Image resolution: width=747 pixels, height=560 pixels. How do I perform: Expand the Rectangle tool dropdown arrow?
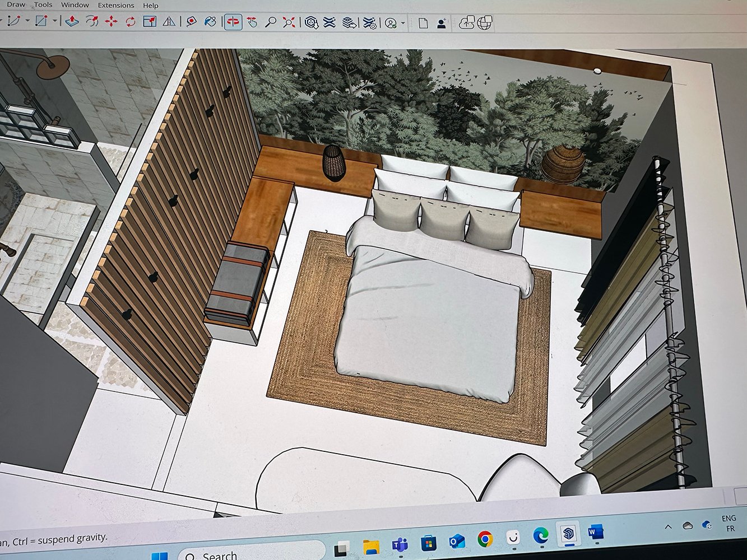tap(55, 21)
